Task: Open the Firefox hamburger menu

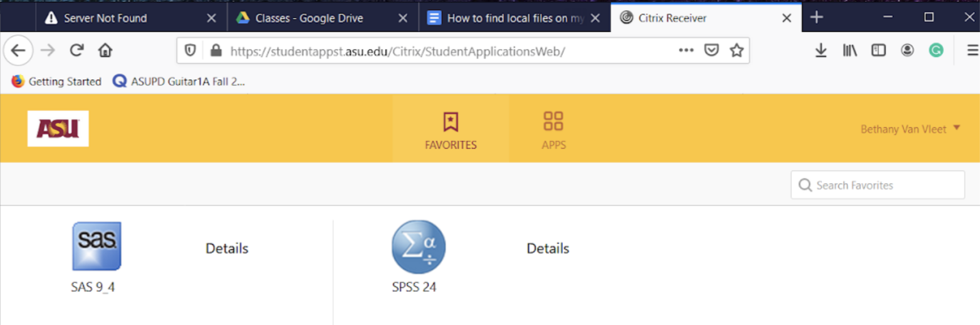Action: coord(972,51)
